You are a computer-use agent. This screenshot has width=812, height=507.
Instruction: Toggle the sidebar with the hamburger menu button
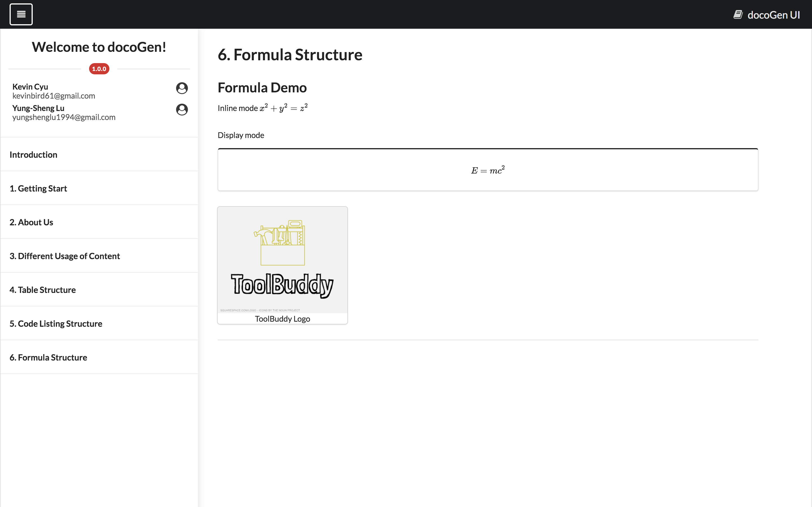[x=21, y=14]
